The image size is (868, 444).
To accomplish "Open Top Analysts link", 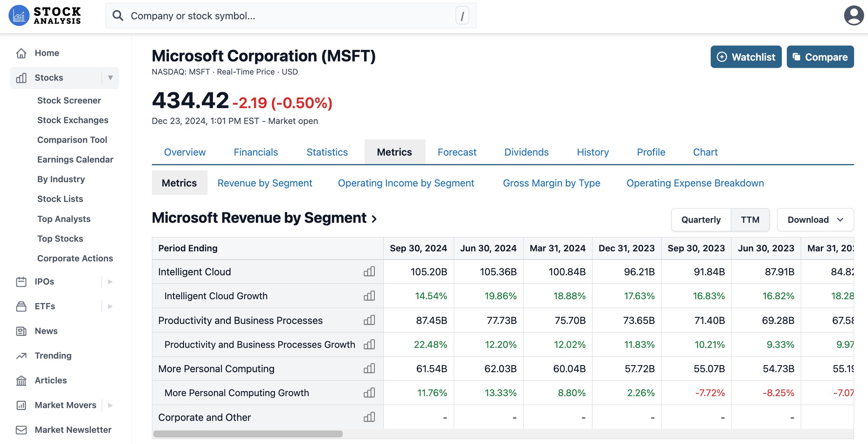I will (64, 219).
